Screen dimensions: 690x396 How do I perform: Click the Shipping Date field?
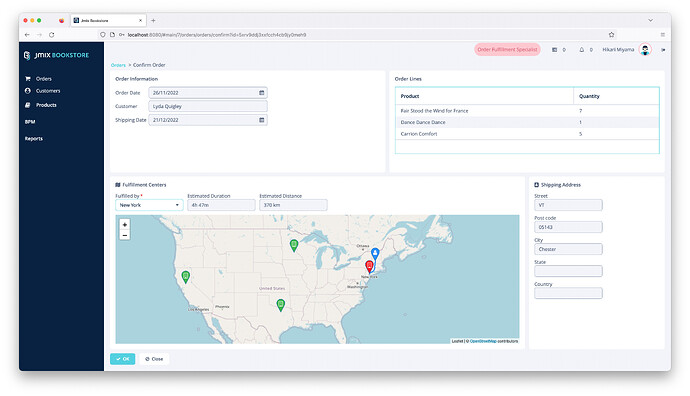(x=208, y=120)
